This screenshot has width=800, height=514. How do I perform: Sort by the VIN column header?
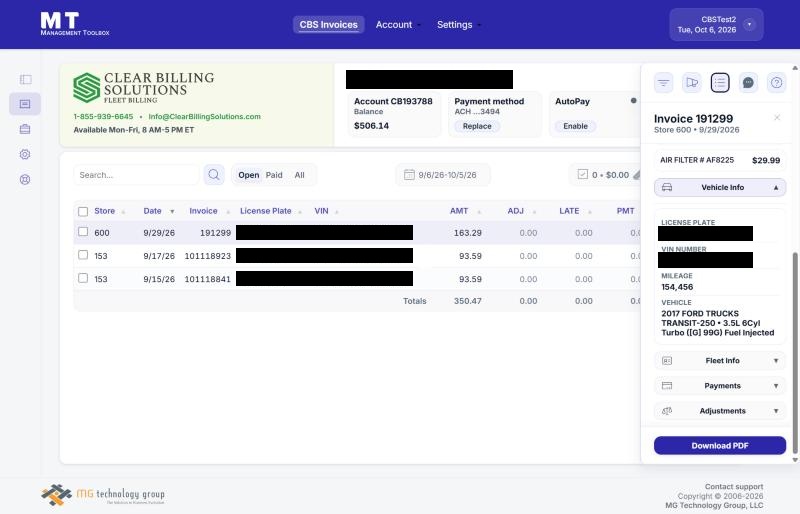click(x=326, y=211)
